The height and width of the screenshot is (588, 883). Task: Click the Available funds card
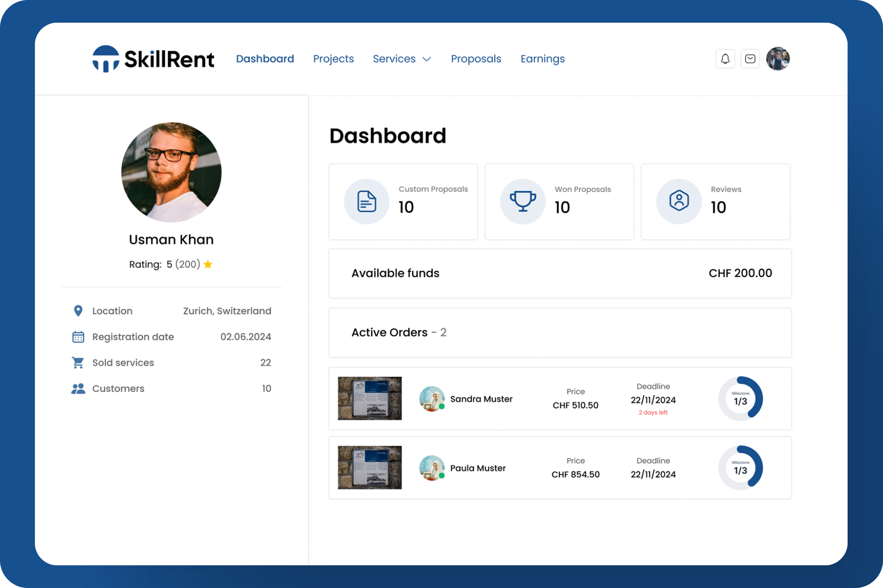click(560, 273)
